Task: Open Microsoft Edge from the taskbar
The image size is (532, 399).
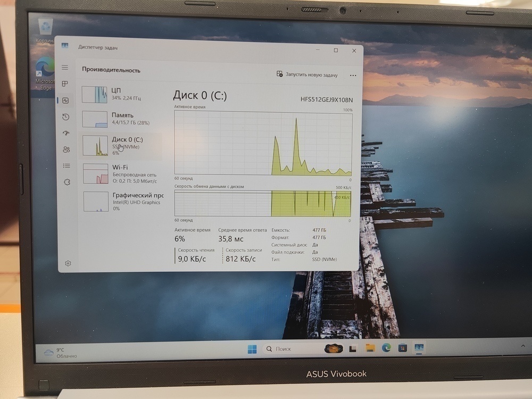Action: coord(385,348)
